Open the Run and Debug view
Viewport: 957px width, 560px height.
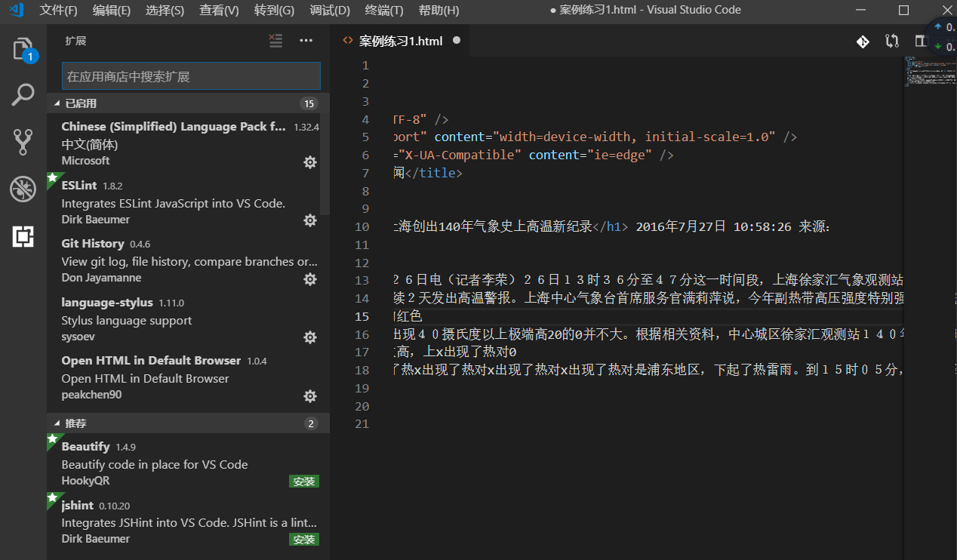click(x=23, y=189)
